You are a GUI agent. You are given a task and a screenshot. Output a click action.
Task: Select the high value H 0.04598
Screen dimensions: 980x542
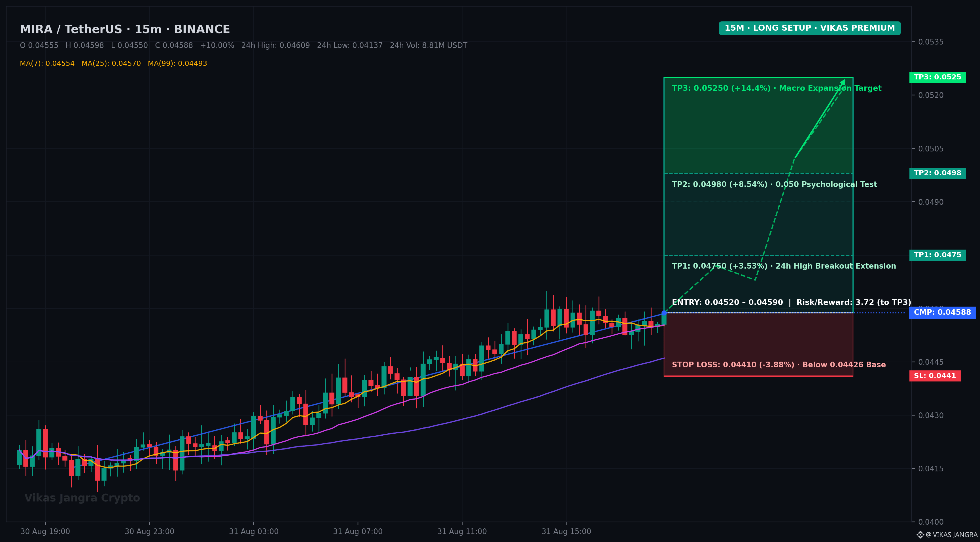click(x=85, y=46)
